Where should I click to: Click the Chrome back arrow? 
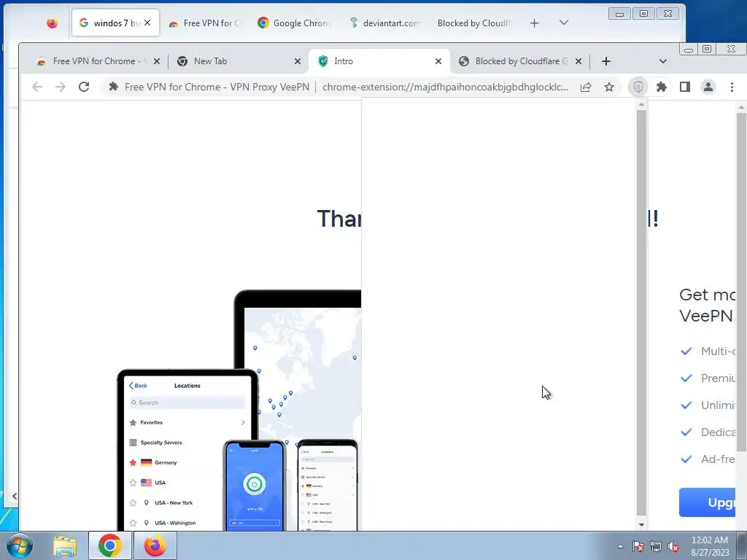click(37, 87)
